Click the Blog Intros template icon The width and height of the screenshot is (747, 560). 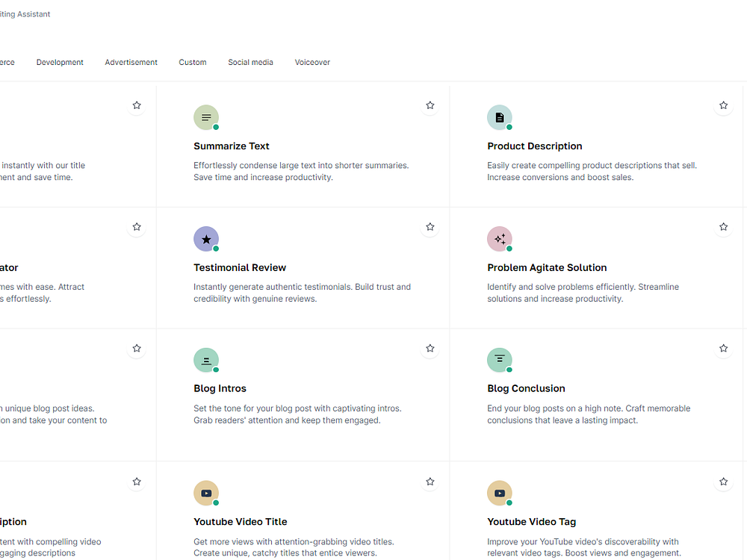pyautogui.click(x=206, y=360)
